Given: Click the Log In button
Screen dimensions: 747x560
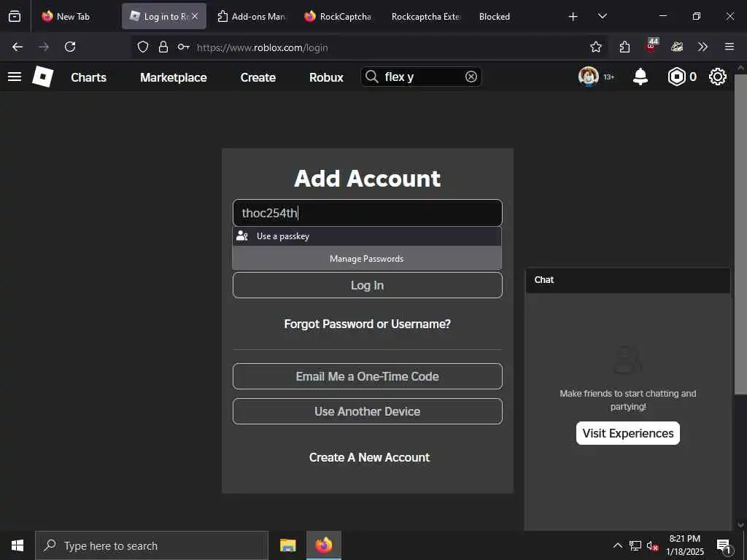Looking at the screenshot, I should (368, 285).
